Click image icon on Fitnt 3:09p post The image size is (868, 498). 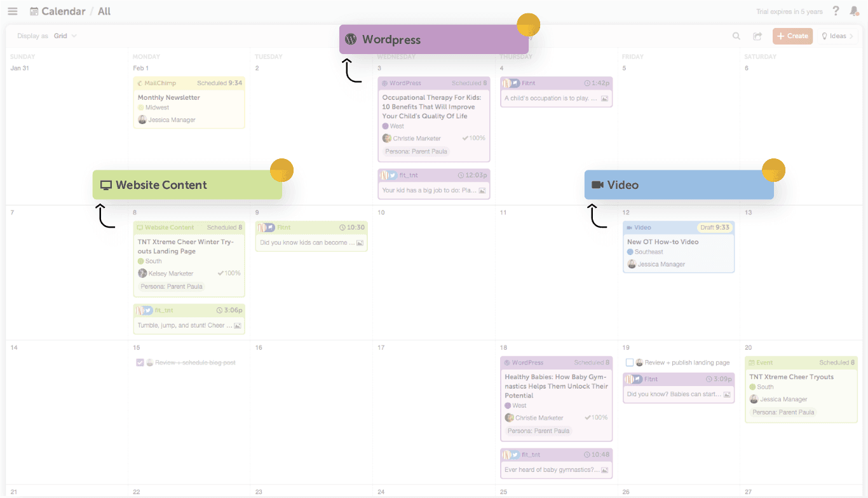(727, 394)
